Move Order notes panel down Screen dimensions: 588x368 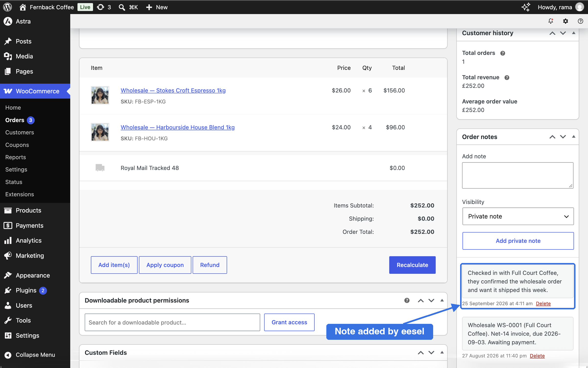563,137
